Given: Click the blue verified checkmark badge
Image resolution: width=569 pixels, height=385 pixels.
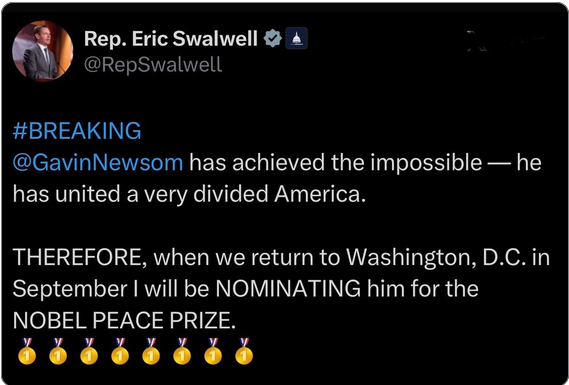Looking at the screenshot, I should [x=272, y=38].
